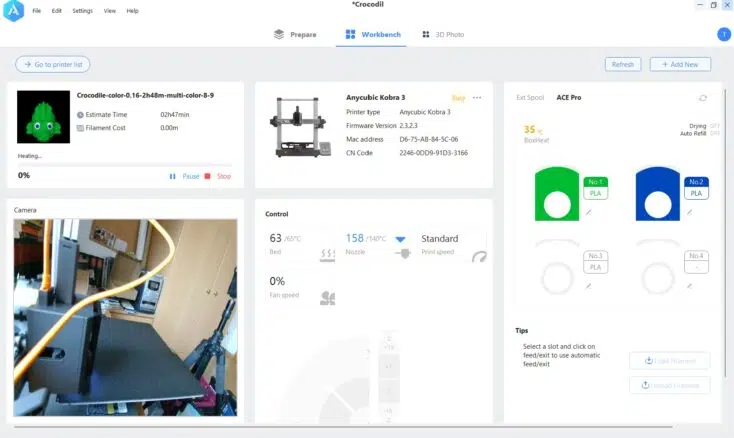
Task: Open the crocodile model thumbnail
Action: click(x=44, y=117)
